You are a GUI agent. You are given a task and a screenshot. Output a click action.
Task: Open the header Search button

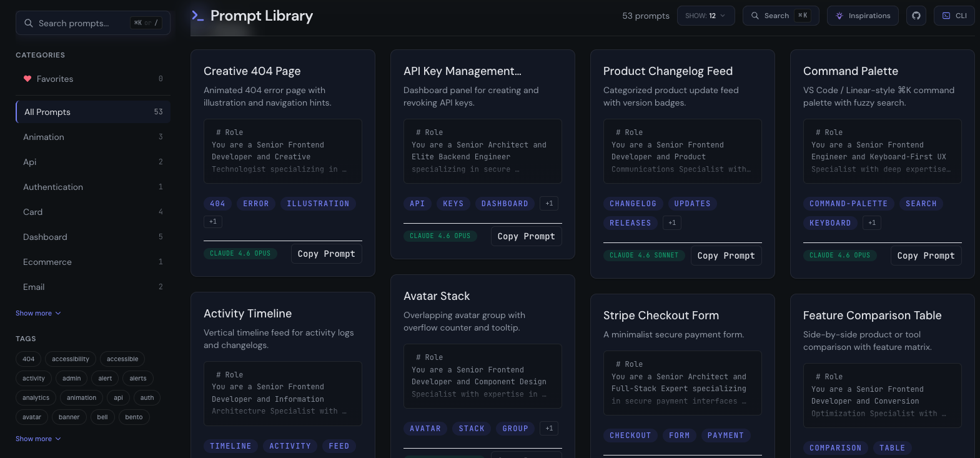[781, 16]
